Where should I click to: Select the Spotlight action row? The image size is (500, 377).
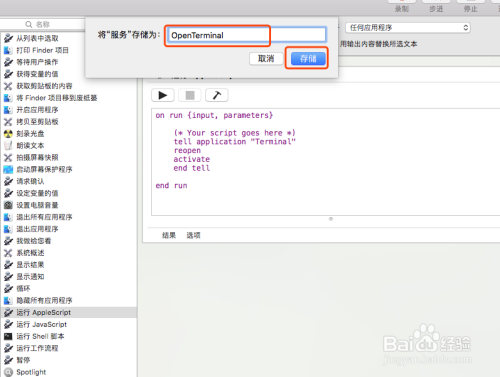[x=68, y=372]
